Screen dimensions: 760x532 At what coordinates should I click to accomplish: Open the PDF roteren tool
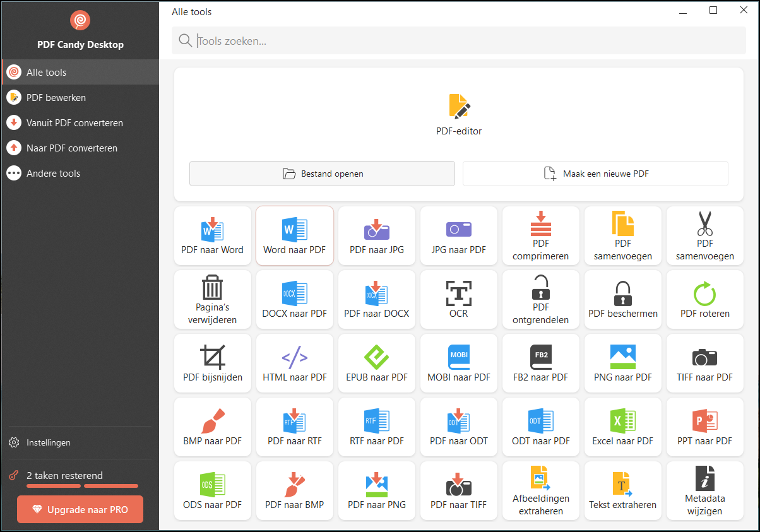coord(705,299)
